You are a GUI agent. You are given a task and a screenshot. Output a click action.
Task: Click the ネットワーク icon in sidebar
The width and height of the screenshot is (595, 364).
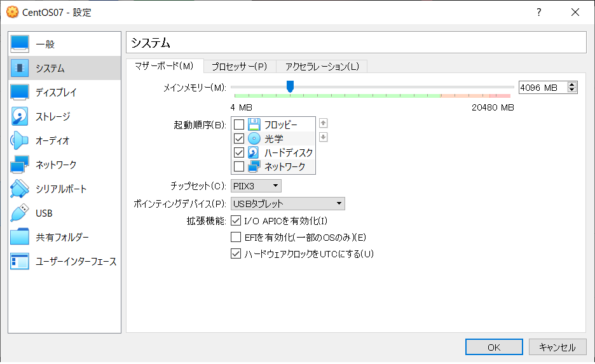20,165
